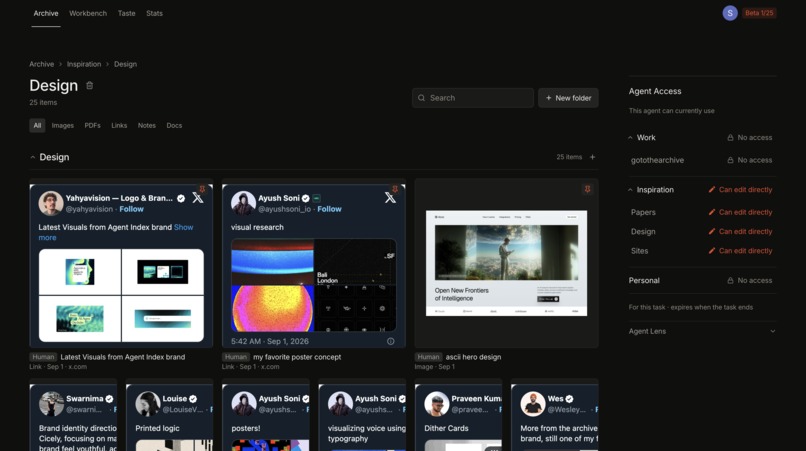
Task: Click the pin icon on Yahyavision card
Action: tap(202, 189)
